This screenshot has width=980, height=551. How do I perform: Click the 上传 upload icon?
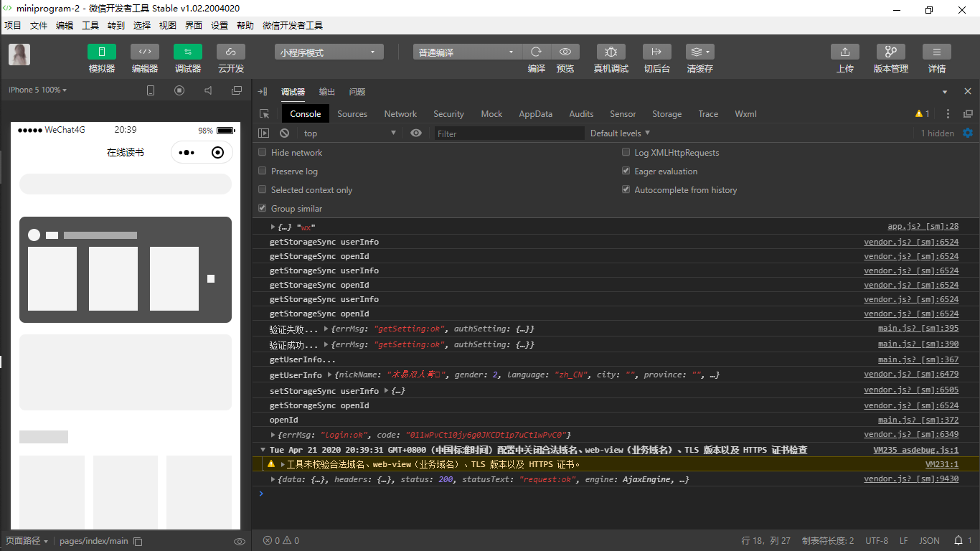click(844, 52)
